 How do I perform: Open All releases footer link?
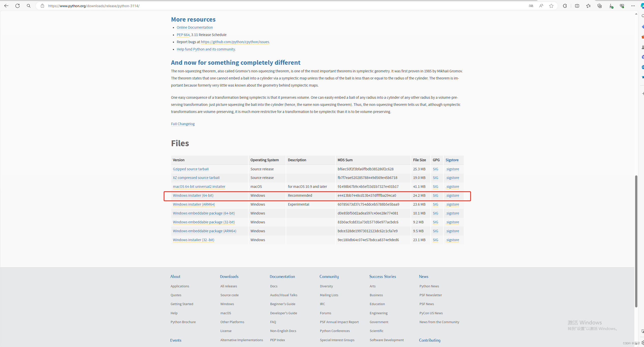click(x=229, y=286)
